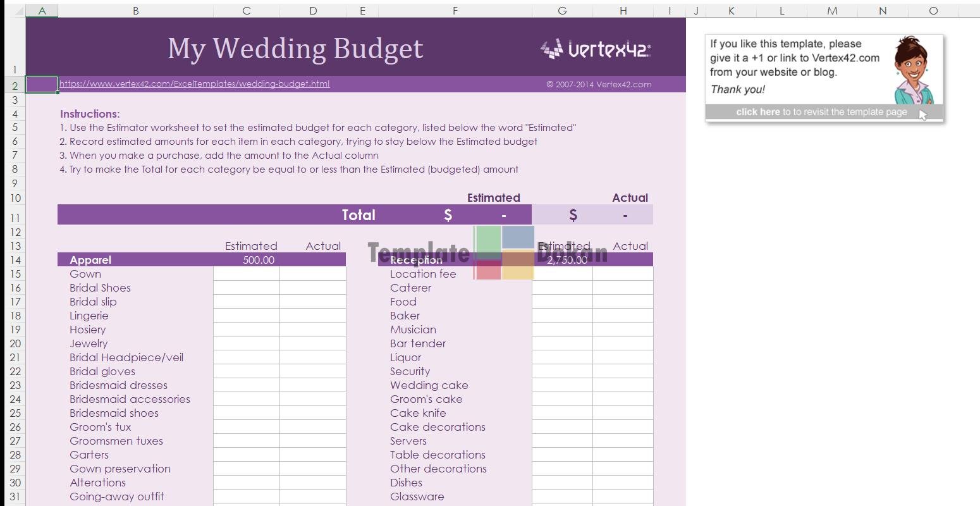Select the row 11 header
The height and width of the screenshot is (506, 980).
point(15,218)
